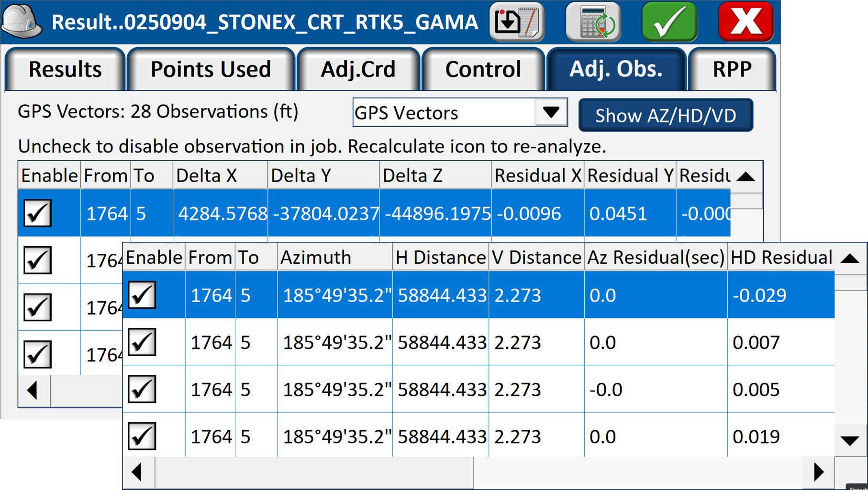Click the hard hat logo icon

tap(22, 22)
